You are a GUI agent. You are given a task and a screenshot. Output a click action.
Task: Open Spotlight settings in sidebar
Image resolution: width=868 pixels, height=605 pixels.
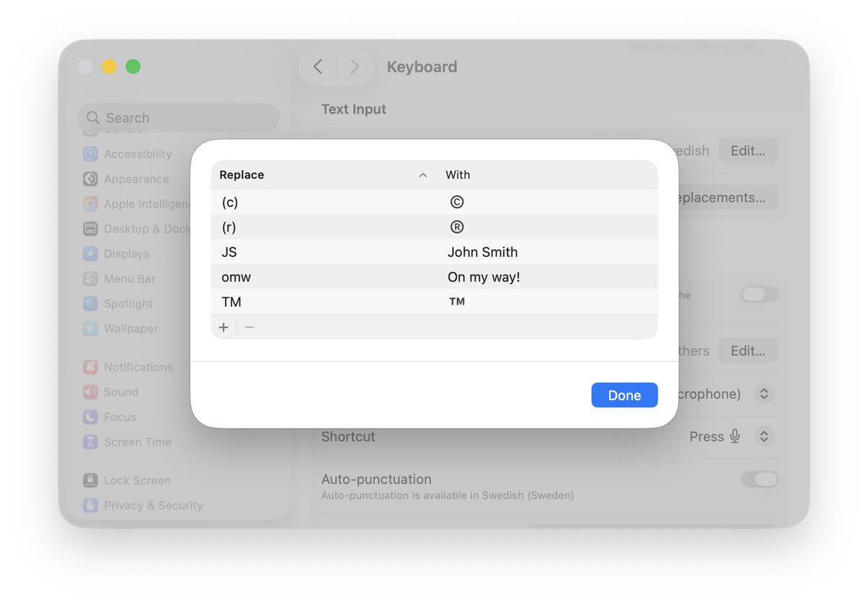click(x=117, y=304)
